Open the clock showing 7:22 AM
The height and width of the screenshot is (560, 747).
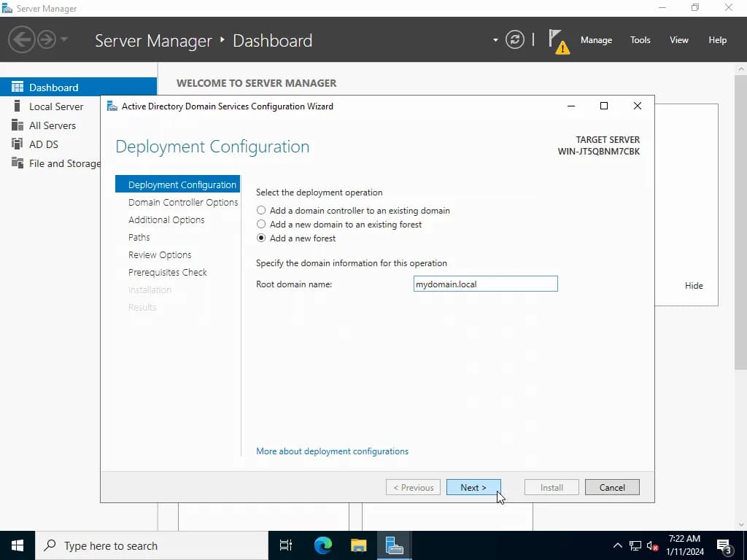(x=684, y=545)
